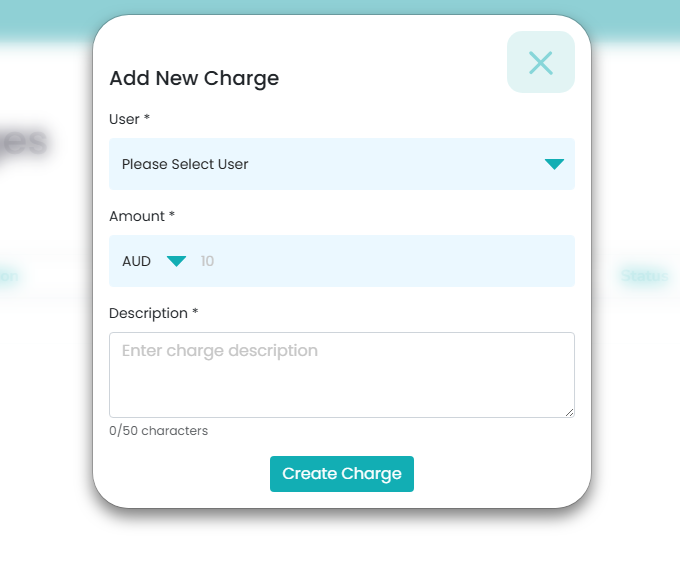
Task: Grab the description textarea resize handle
Action: click(x=569, y=412)
